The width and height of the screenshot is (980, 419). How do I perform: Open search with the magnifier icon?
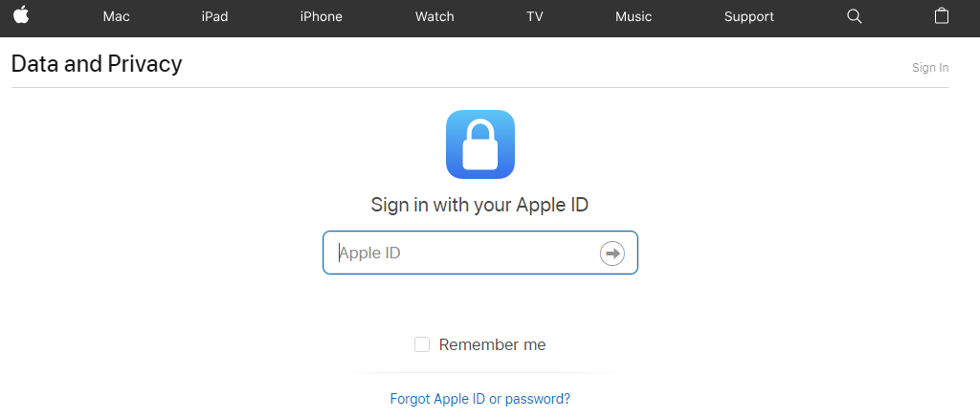(x=855, y=16)
